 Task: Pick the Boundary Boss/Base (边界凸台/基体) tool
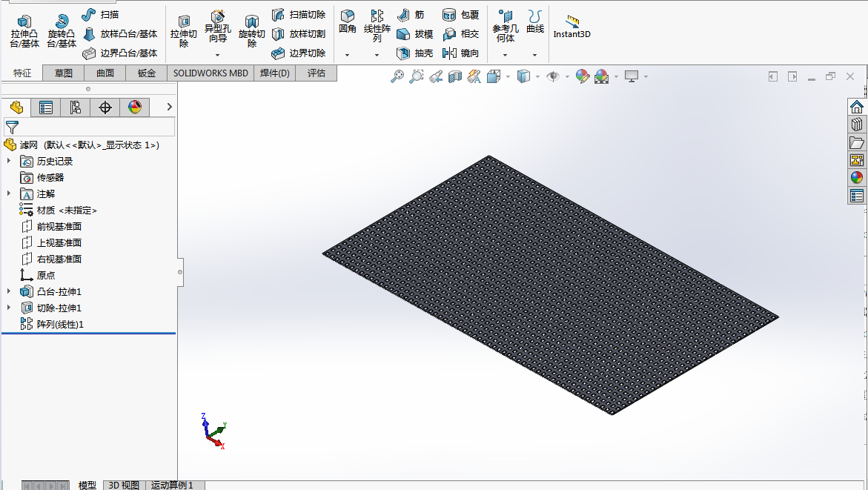click(x=120, y=53)
